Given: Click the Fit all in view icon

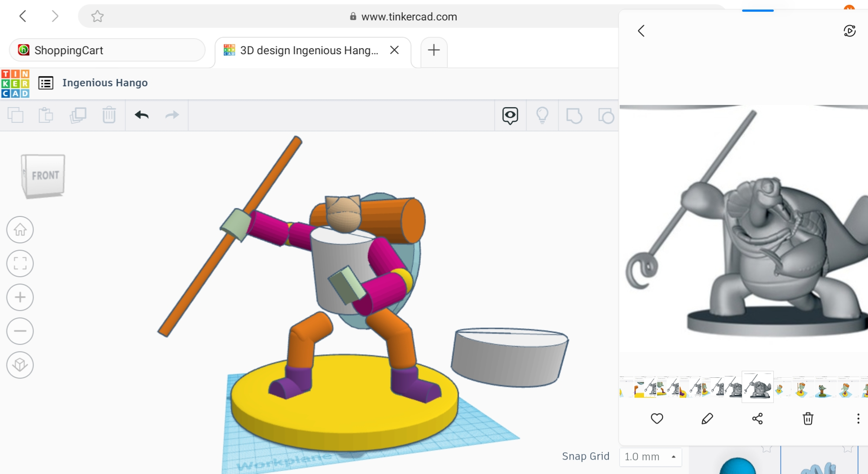Looking at the screenshot, I should click(20, 263).
